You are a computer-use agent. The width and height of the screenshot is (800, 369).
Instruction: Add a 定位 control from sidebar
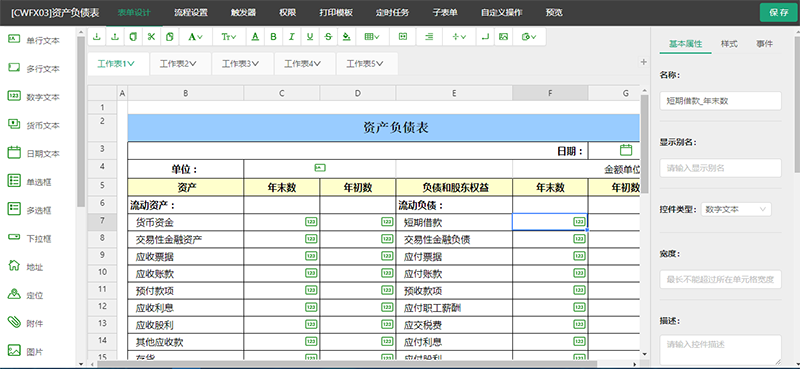tap(26, 295)
